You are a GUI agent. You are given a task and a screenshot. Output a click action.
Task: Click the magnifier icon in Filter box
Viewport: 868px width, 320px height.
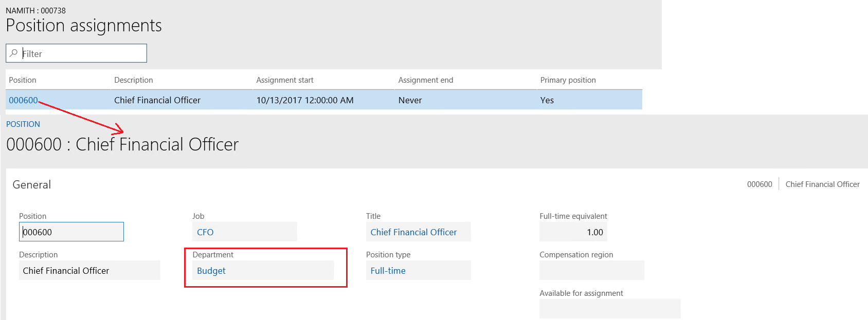point(14,53)
